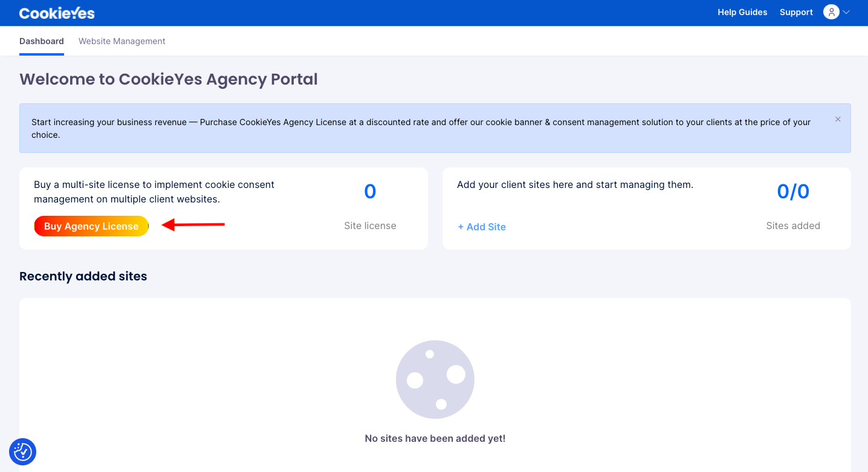Click the 'Sites added' label

point(793,225)
